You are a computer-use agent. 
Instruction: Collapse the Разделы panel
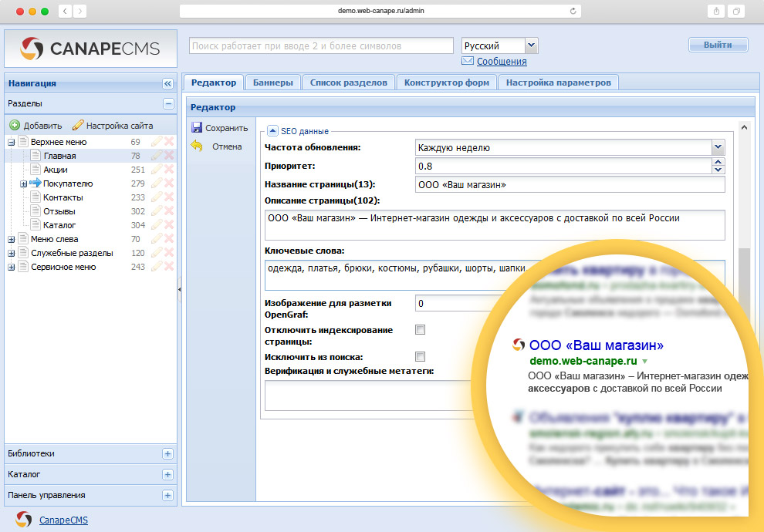(x=168, y=103)
